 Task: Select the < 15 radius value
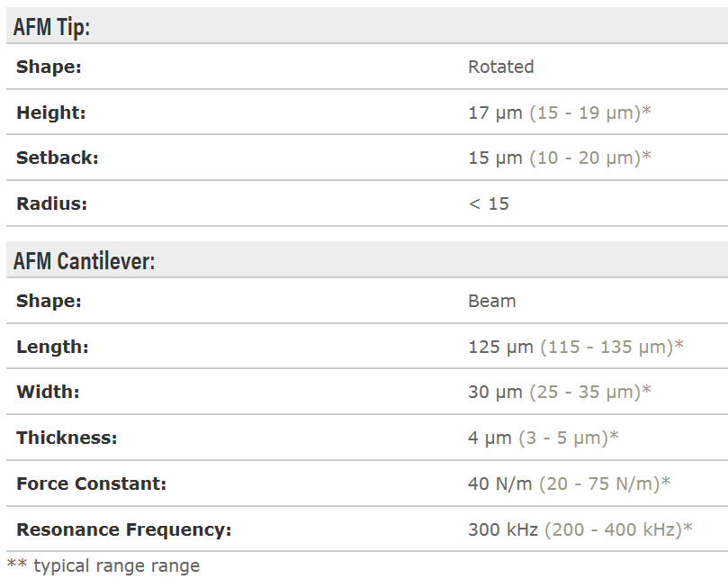pyautogui.click(x=489, y=204)
